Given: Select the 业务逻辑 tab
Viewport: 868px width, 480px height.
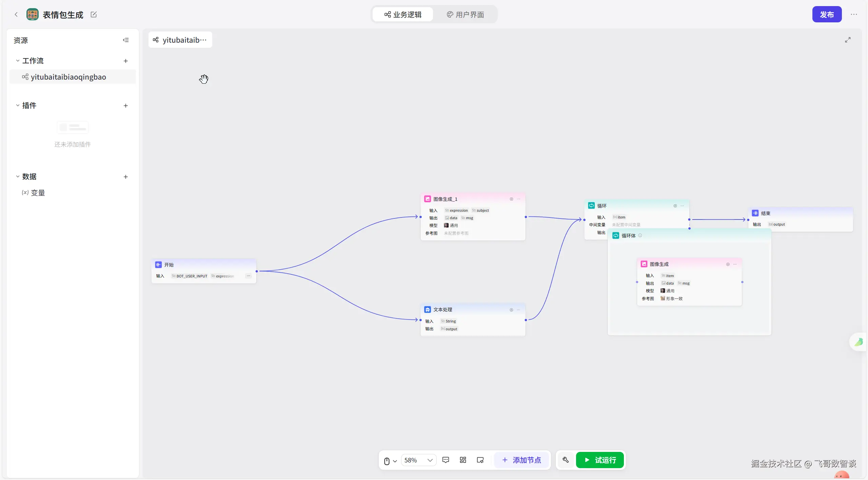Looking at the screenshot, I should (403, 15).
